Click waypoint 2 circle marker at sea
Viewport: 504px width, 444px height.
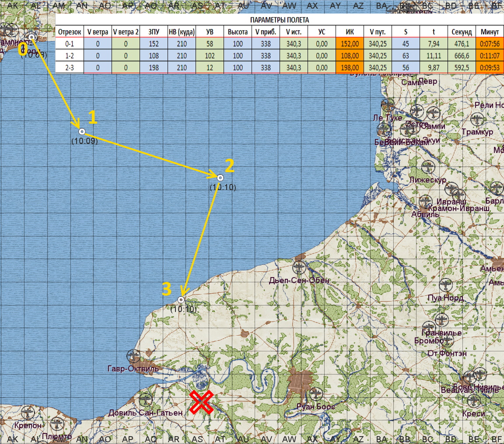click(x=220, y=178)
